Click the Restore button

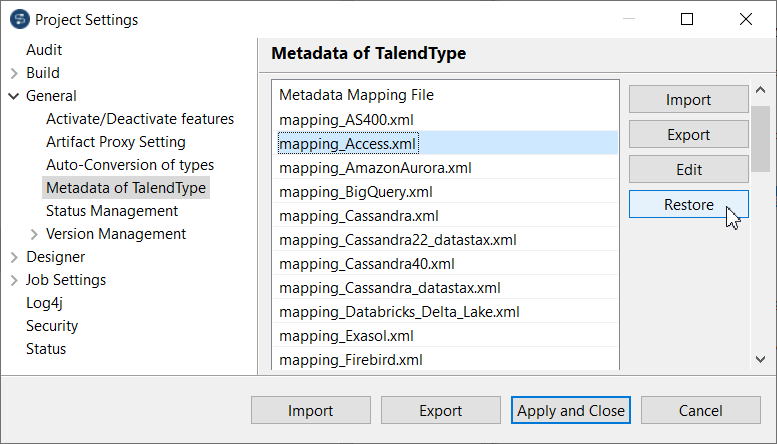(688, 205)
